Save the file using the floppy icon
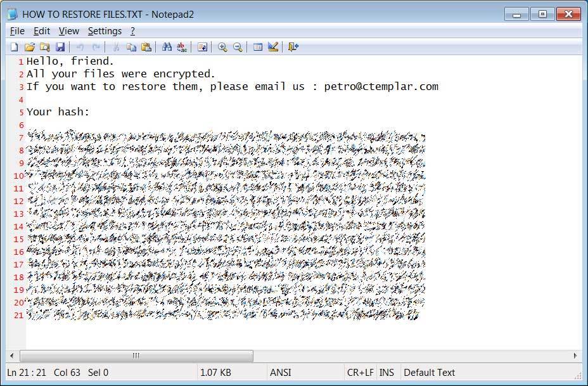 point(60,47)
